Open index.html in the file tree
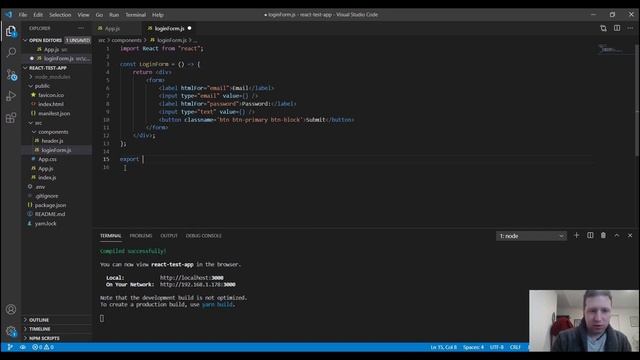This screenshot has width=640, height=360. 51,104
